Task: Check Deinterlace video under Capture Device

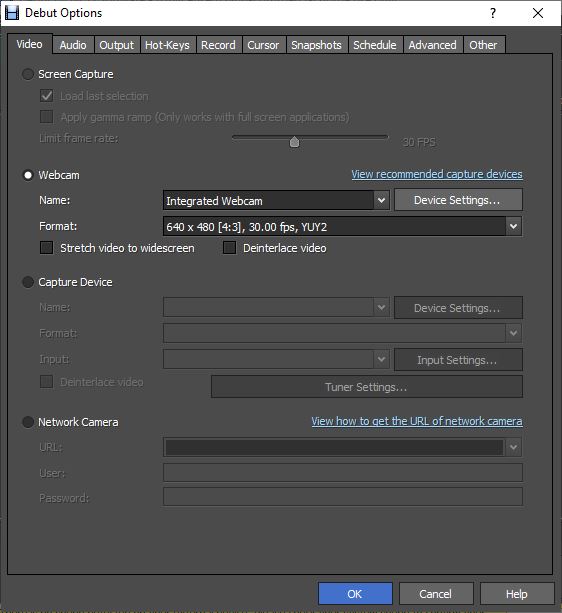Action: (47, 382)
